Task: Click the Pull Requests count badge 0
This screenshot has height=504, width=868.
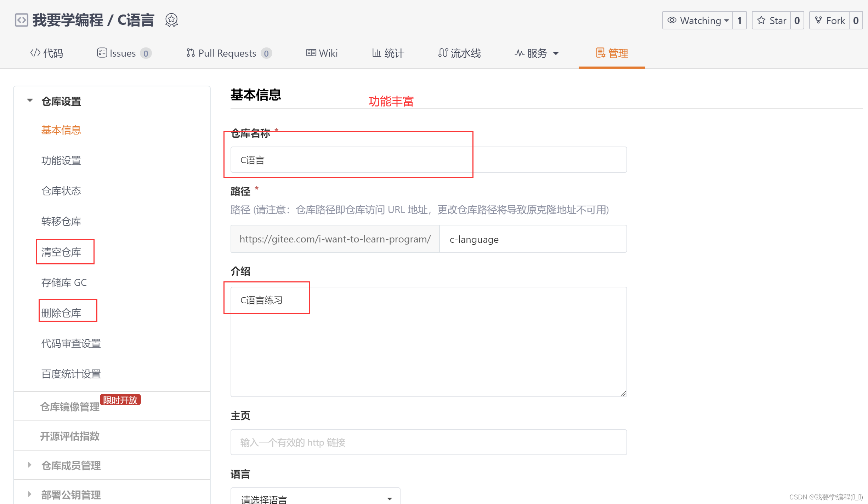Action: coord(266,53)
